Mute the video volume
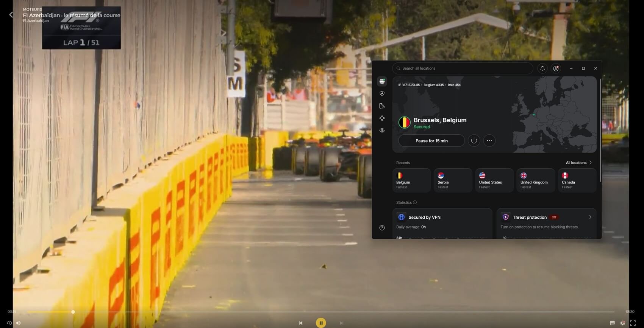Image resolution: width=644 pixels, height=328 pixels. tap(18, 323)
